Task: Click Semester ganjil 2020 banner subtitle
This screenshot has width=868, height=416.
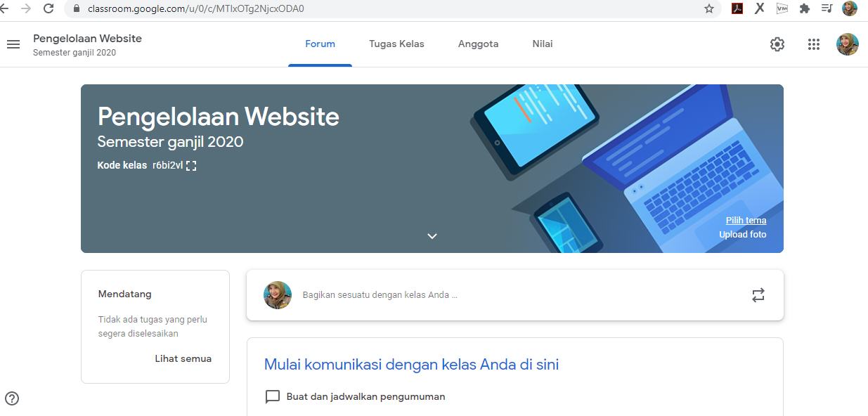Action: pos(170,143)
